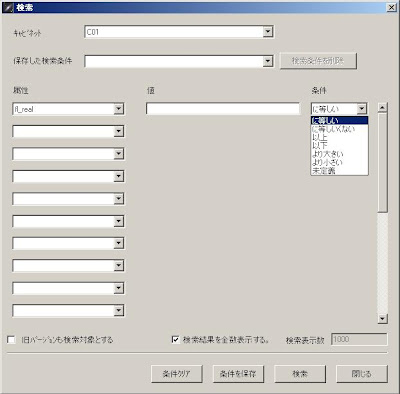The image size is (400, 394).
Task: Click the 条件クリア button
Action: [177, 374]
